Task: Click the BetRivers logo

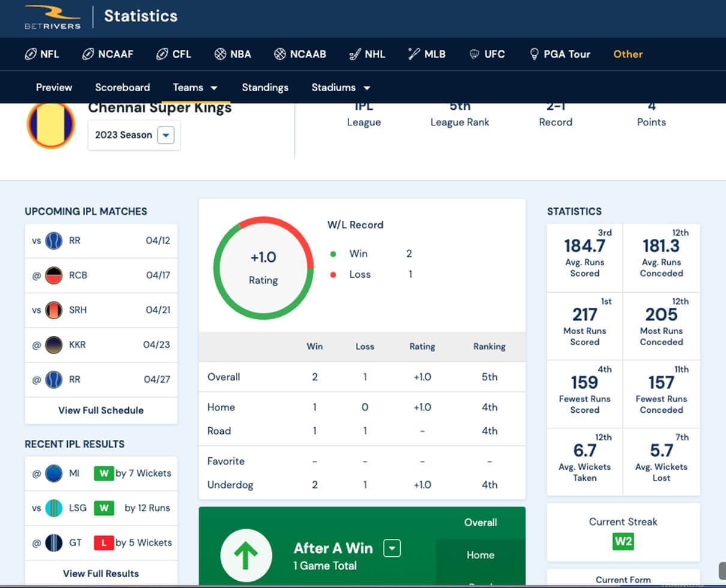Action: 52,17
